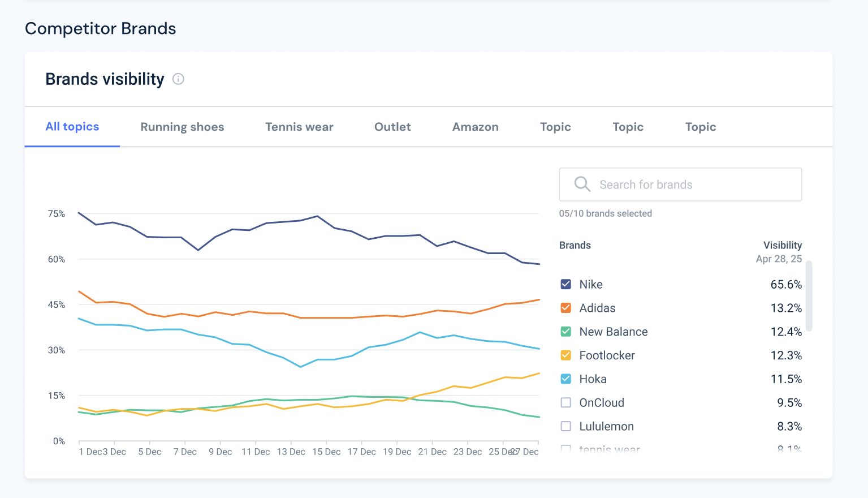Check the tennis wear brand checkbox

(x=565, y=449)
